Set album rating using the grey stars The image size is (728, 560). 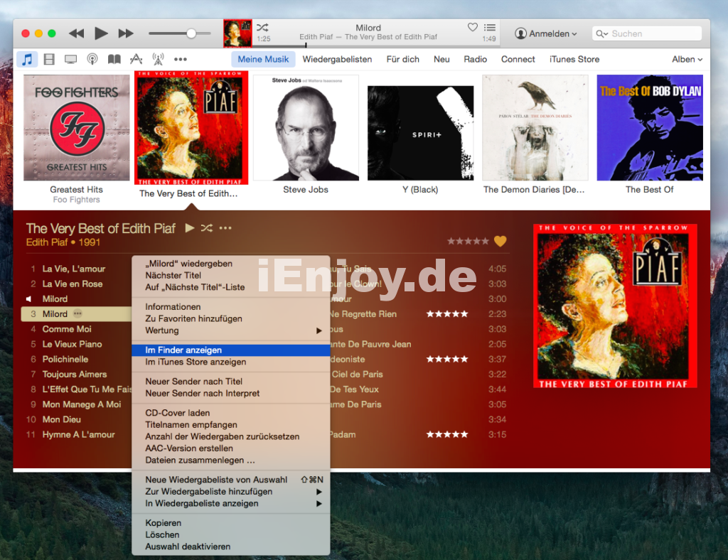[x=468, y=241]
